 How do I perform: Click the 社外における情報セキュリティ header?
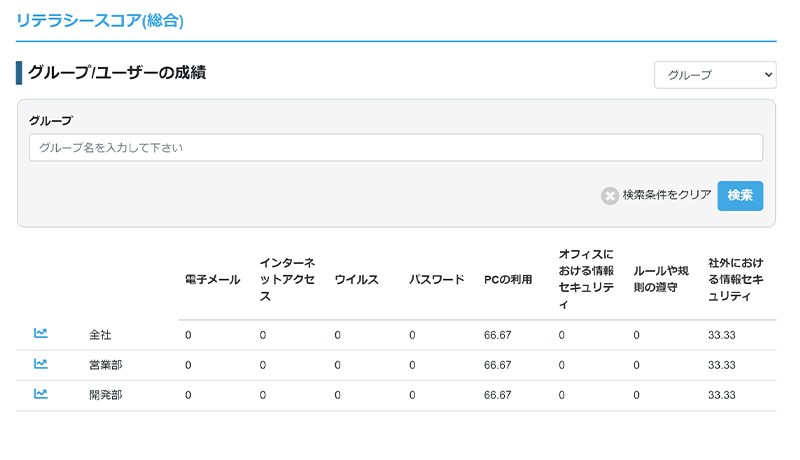click(x=736, y=279)
